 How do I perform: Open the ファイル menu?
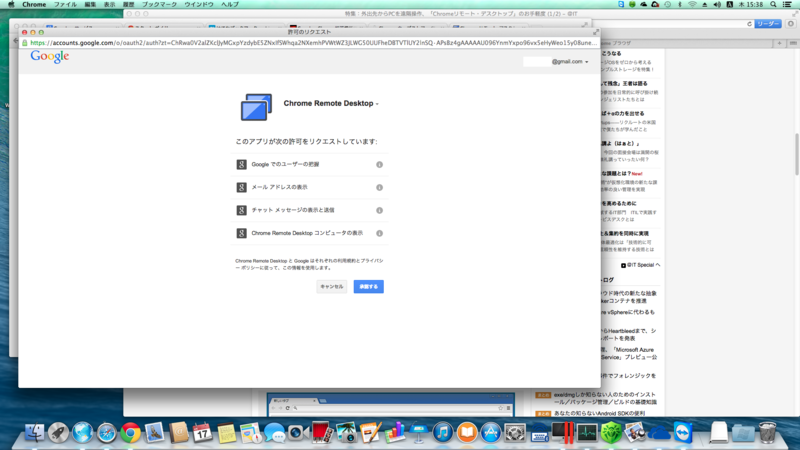click(x=65, y=4)
